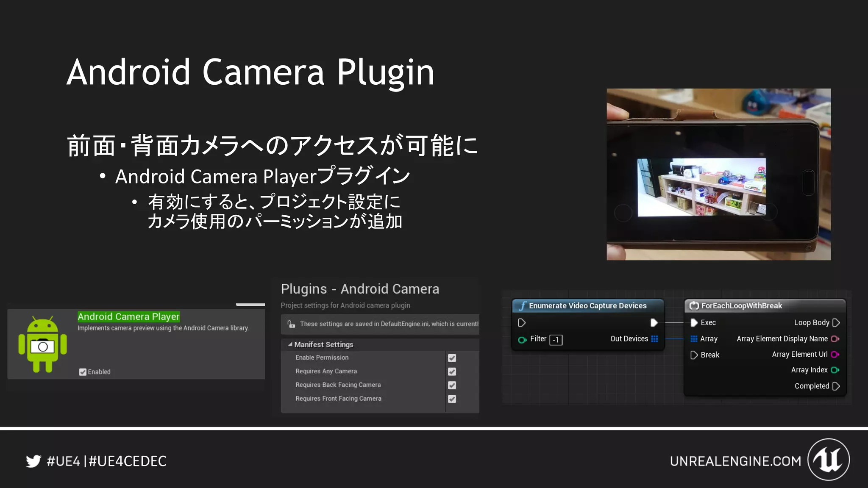Click the function icon on Enumerate Video Capture Devices
The image size is (868, 488).
[523, 305]
